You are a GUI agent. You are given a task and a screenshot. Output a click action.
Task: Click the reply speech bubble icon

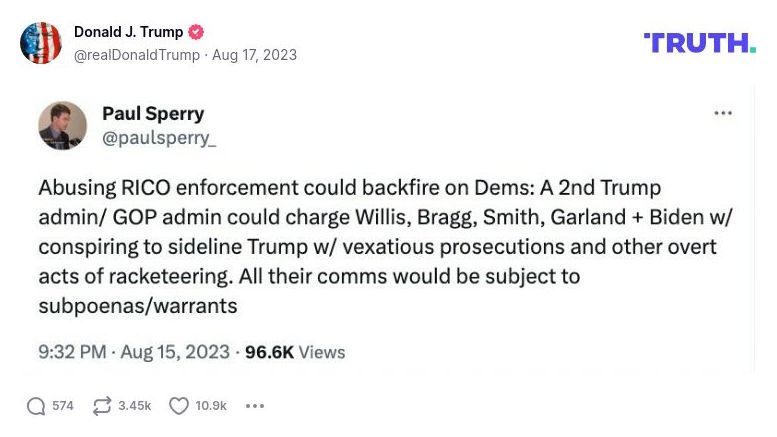pos(36,406)
